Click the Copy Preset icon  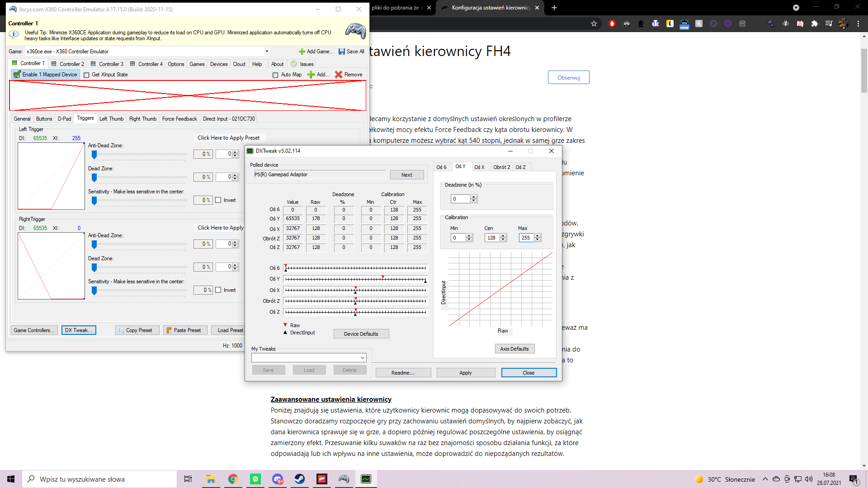[121, 330]
